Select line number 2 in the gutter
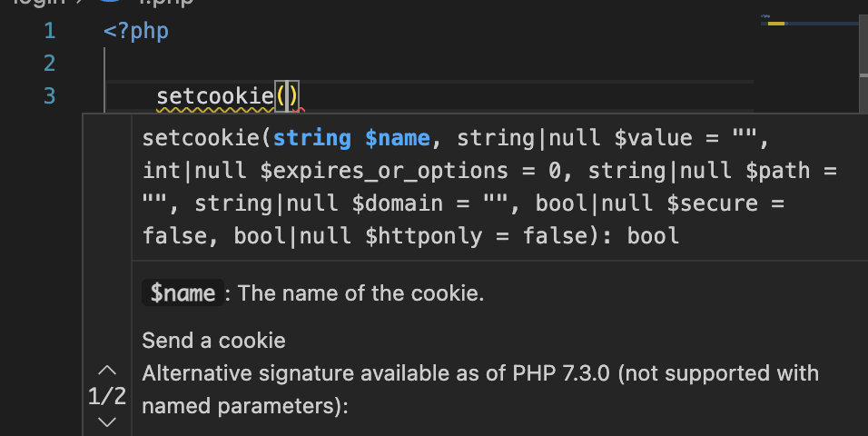 (49, 64)
